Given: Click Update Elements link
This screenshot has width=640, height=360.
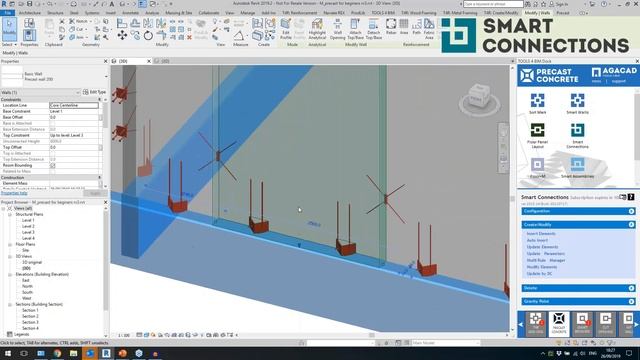Looking at the screenshot, I should pos(542,247).
